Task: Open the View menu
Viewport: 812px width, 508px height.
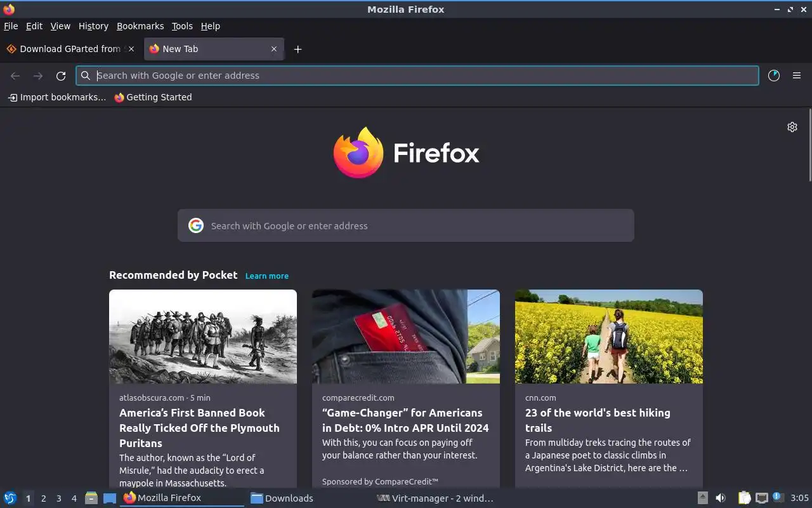Action: click(60, 26)
